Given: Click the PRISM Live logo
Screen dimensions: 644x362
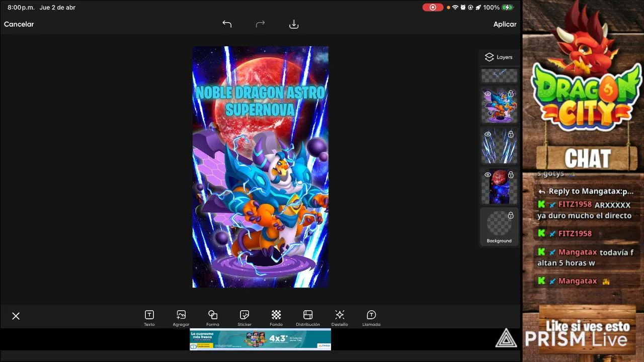Looking at the screenshot, I should tap(562, 338).
